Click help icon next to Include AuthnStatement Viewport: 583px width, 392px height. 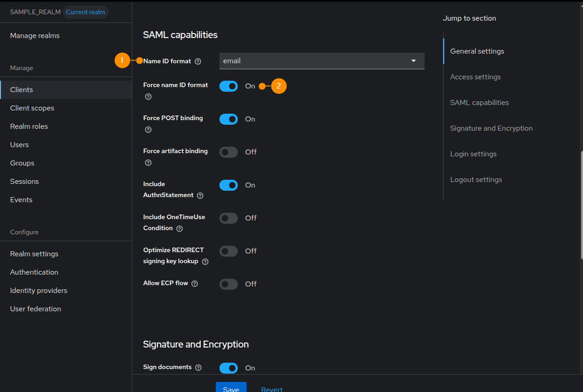pos(200,195)
